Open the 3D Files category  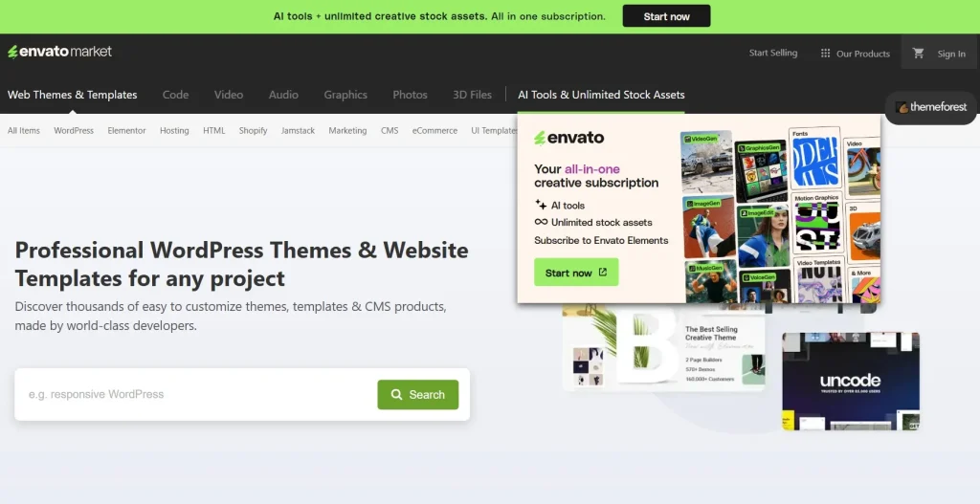coord(472,95)
